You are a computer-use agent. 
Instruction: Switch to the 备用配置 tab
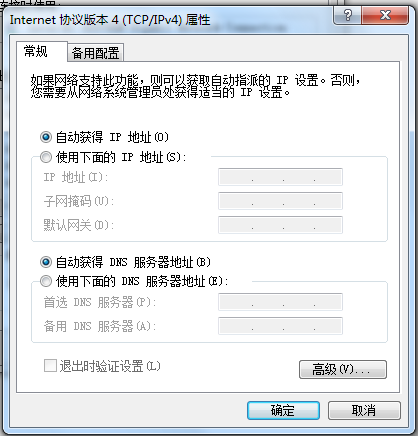pyautogui.click(x=96, y=53)
